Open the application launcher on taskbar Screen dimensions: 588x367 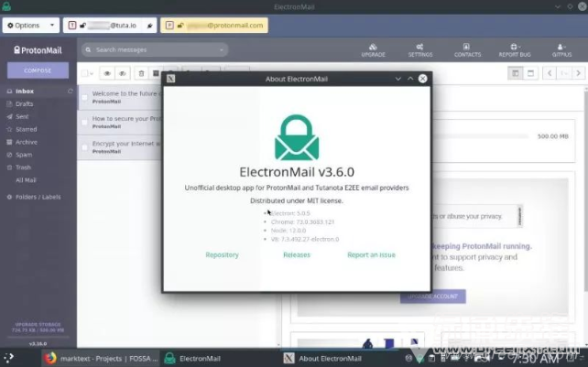point(8,358)
